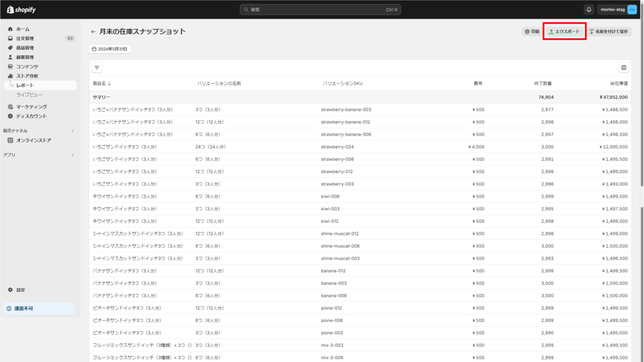The width and height of the screenshot is (644, 362).
Task: Open the notifications bell icon
Action: click(x=589, y=10)
